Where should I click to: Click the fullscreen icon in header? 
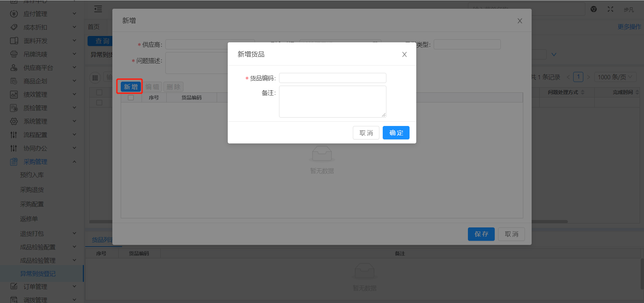coord(610,9)
